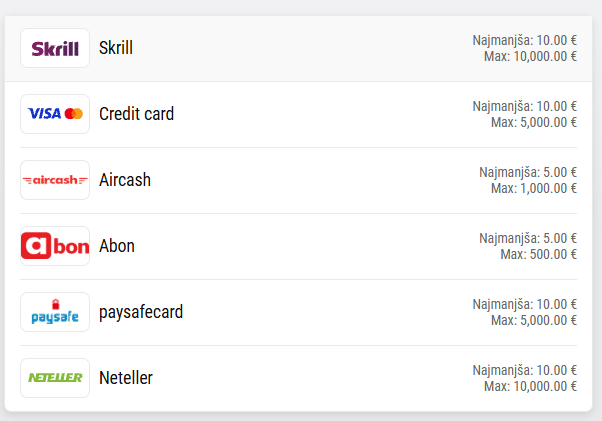Click the Neteller logo icon
This screenshot has width=602, height=421.
55,378
